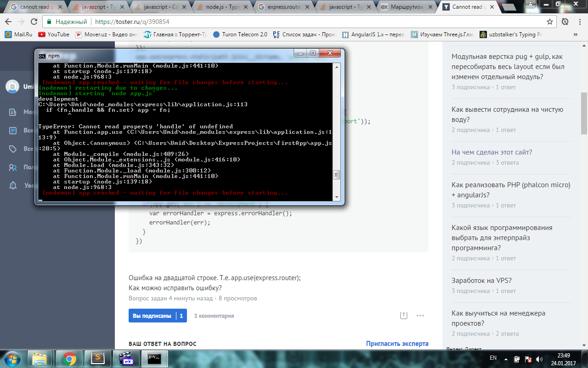Open Windows Start button

(x=13, y=358)
